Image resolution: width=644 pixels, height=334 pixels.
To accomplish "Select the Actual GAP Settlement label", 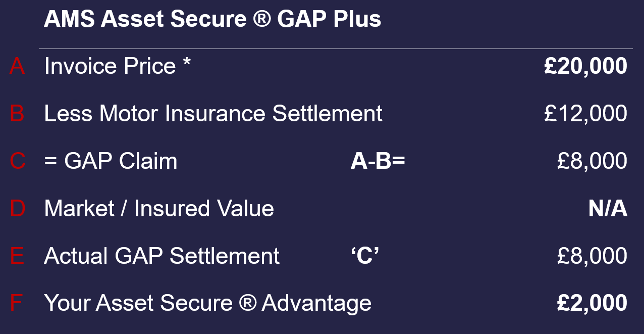I will click(x=162, y=256).
